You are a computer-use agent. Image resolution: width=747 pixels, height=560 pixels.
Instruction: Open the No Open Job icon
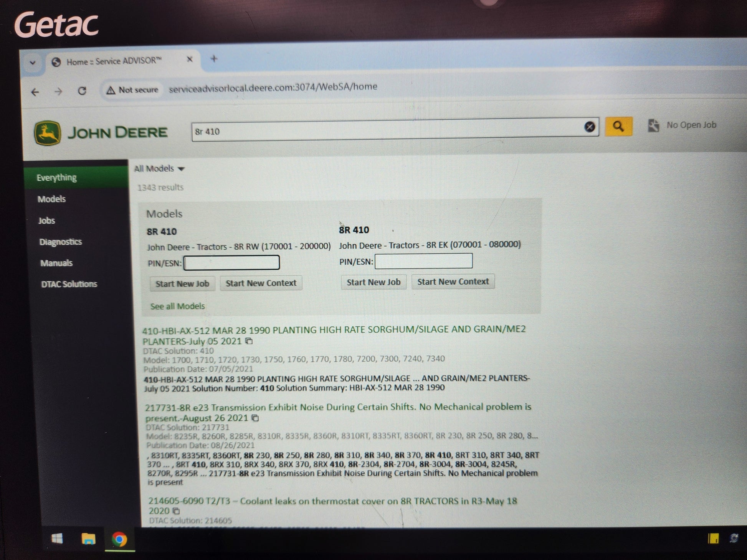pos(653,125)
